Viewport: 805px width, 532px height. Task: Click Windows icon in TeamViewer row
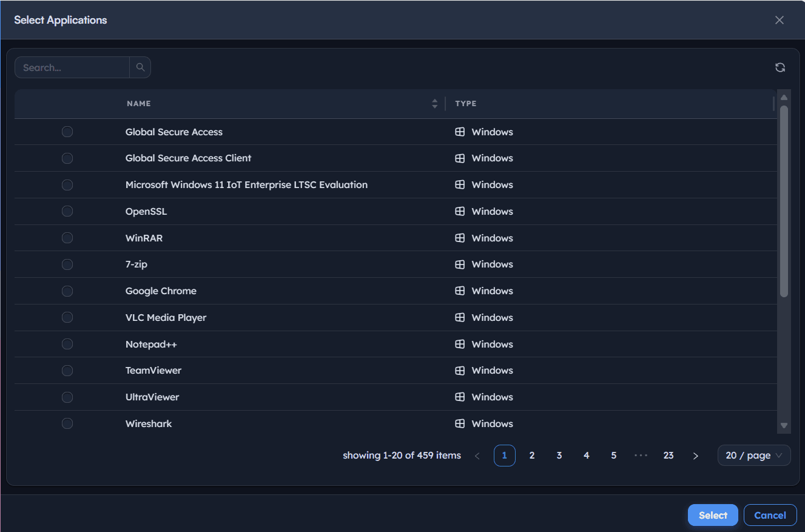point(460,371)
